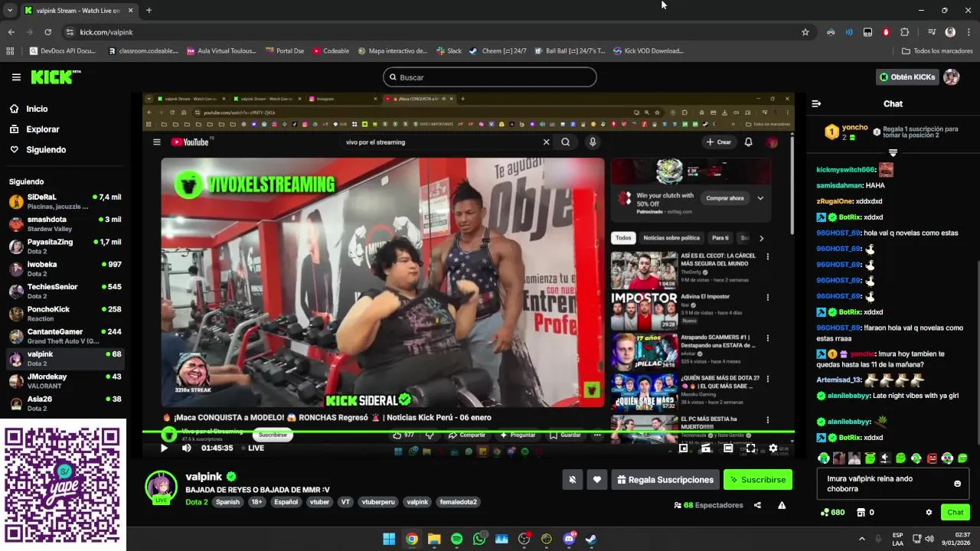
Task: Click the user avatar in Kick header
Action: 951,77
